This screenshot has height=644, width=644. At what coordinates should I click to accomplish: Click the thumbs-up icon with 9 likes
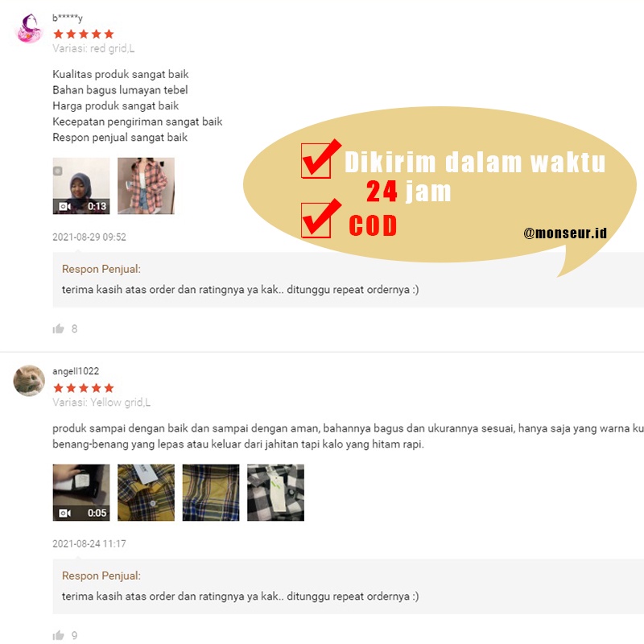click(x=58, y=635)
